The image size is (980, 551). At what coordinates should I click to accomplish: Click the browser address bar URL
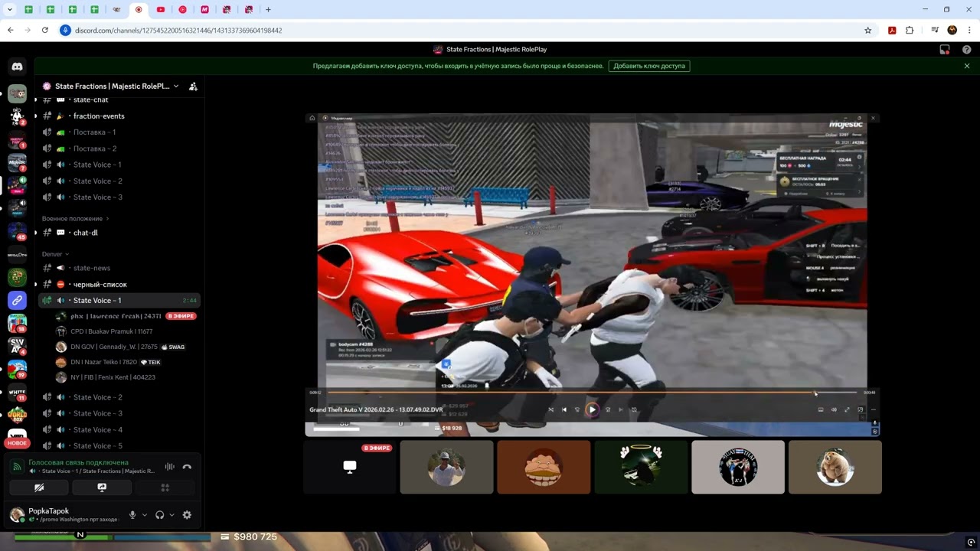coord(178,31)
